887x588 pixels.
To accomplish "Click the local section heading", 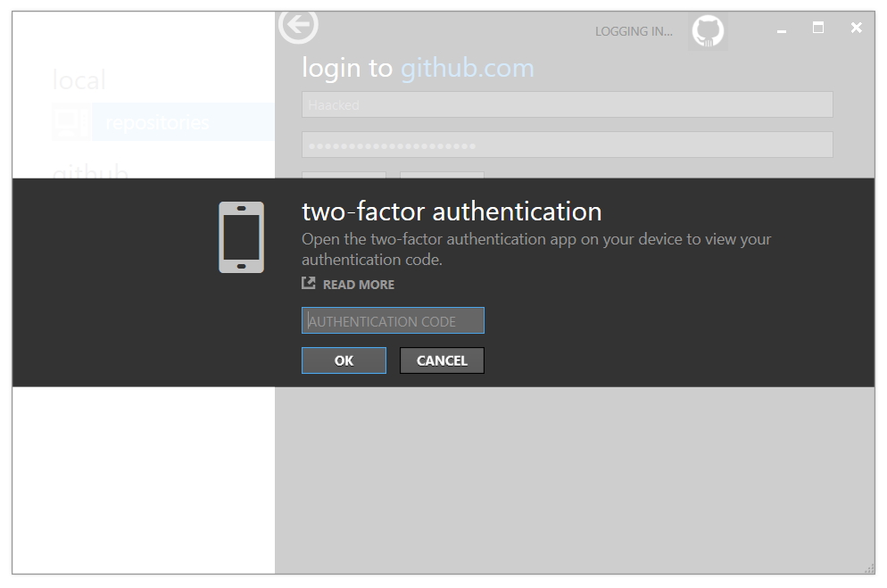I will click(x=79, y=80).
